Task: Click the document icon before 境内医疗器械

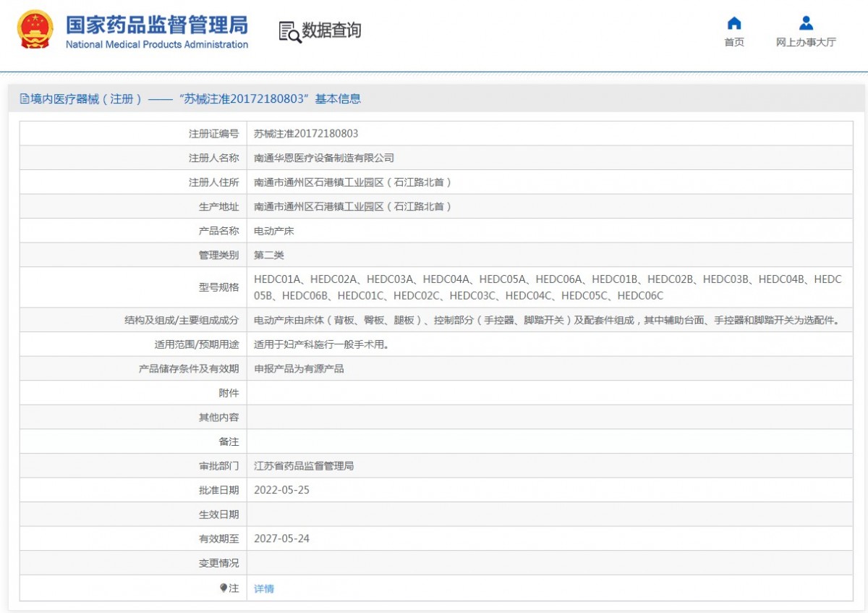Action: pos(24,99)
